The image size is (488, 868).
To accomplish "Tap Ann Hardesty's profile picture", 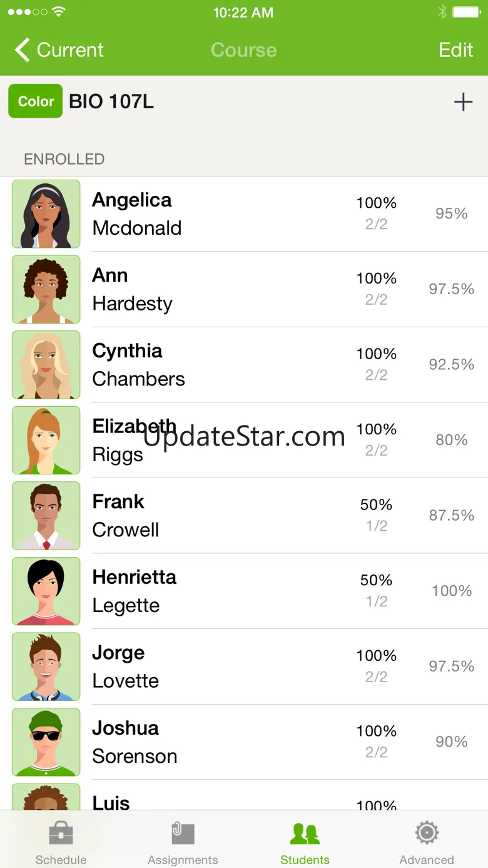I will (46, 289).
